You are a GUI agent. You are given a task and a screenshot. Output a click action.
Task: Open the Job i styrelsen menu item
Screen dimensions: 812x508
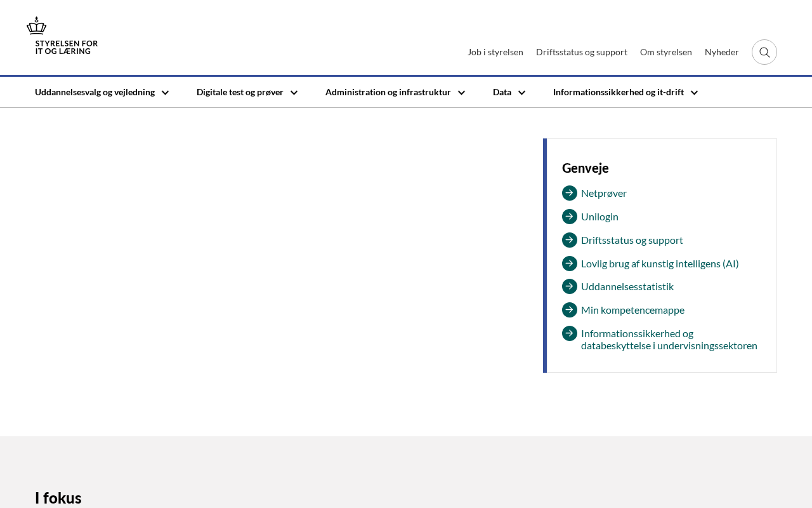click(495, 52)
